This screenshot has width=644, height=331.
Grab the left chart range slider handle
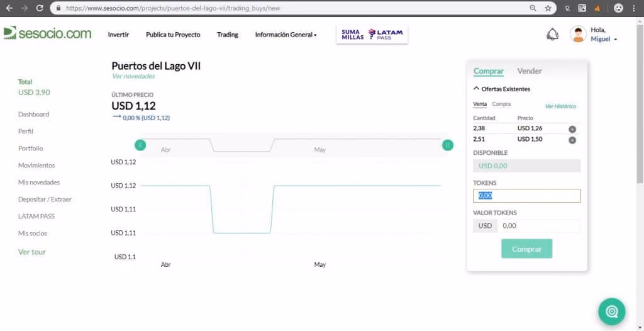[140, 145]
